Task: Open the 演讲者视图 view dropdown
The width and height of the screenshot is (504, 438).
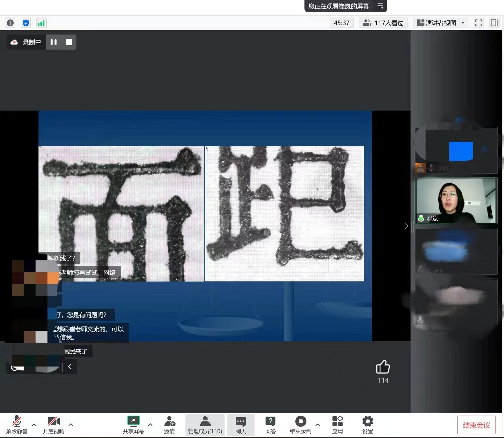Action: pos(441,23)
